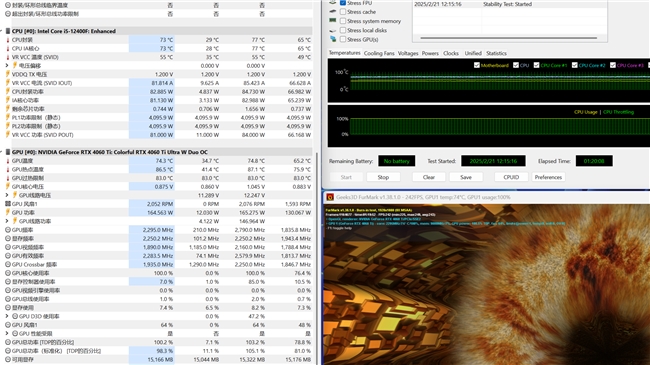650x365 pixels.
Task: Switch to the Cooling Fans tab
Action: click(x=379, y=53)
